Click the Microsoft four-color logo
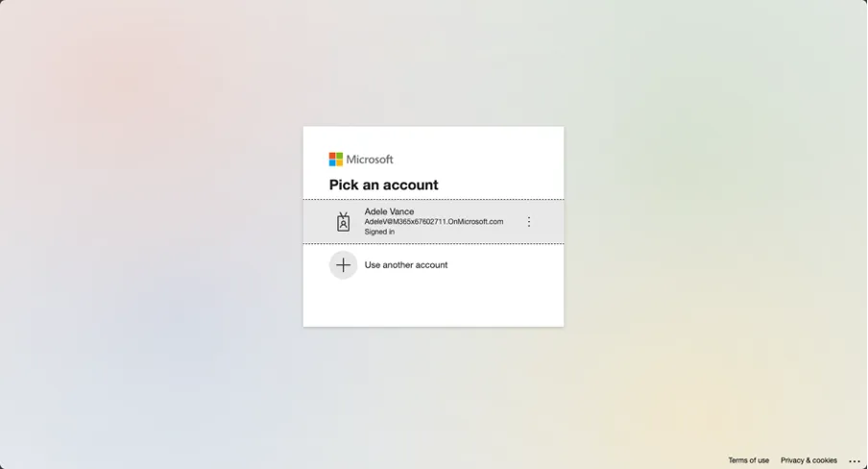Viewport: 868px width, 469px height. pos(335,160)
